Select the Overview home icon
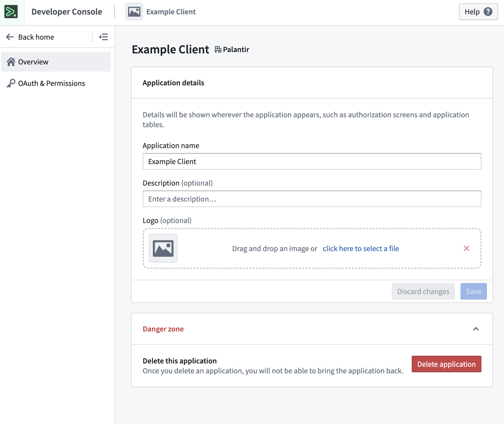Image resolution: width=504 pixels, height=424 pixels. (x=11, y=62)
